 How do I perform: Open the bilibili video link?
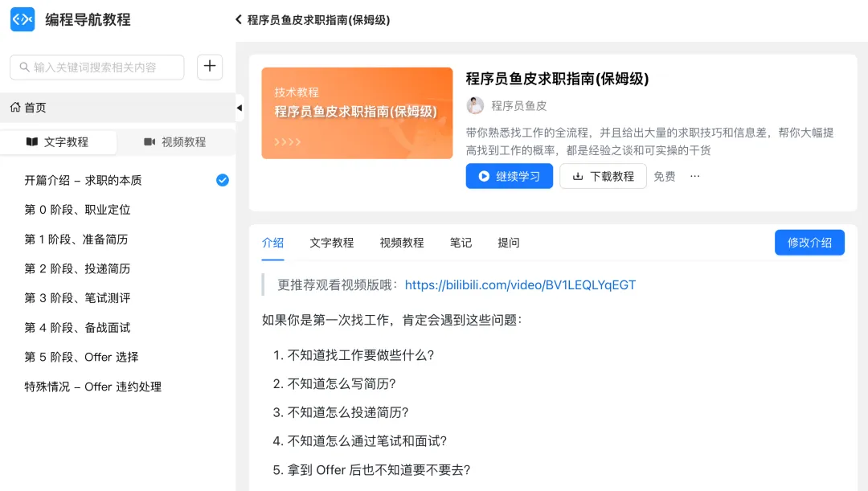click(520, 285)
